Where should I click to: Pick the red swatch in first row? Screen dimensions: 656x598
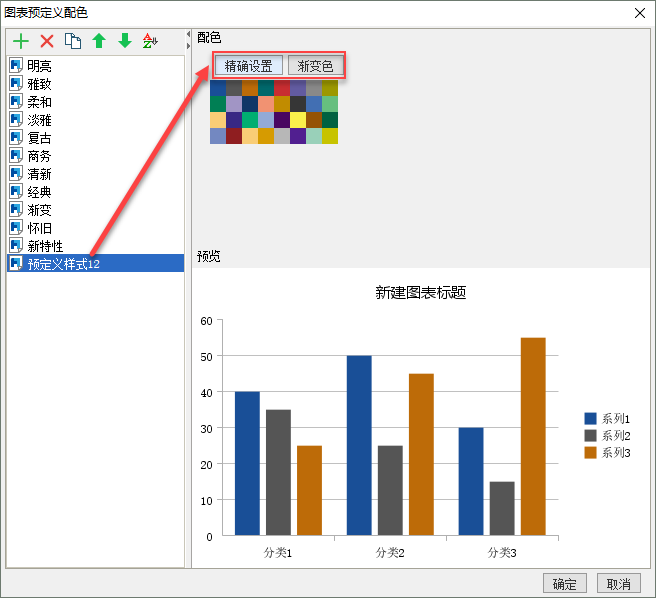pyautogui.click(x=282, y=88)
